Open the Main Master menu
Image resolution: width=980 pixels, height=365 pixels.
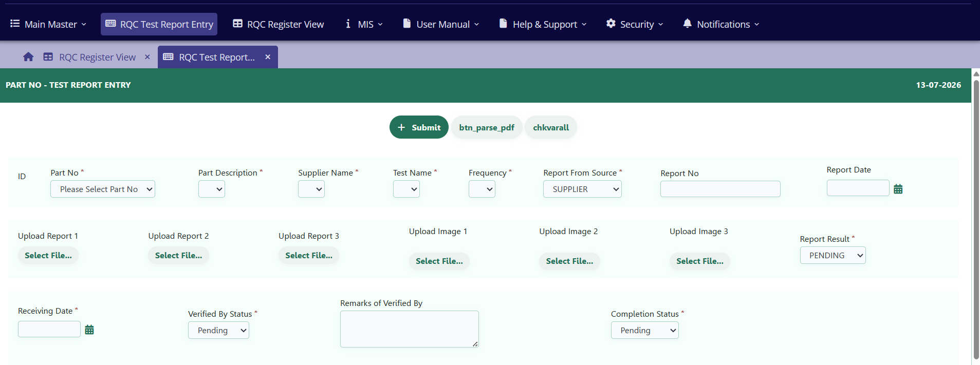48,24
